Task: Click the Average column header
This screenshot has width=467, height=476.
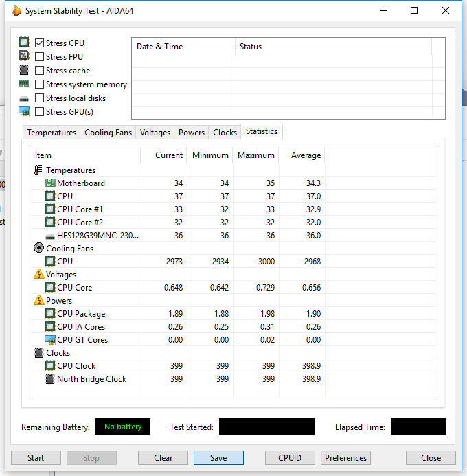Action: click(302, 155)
